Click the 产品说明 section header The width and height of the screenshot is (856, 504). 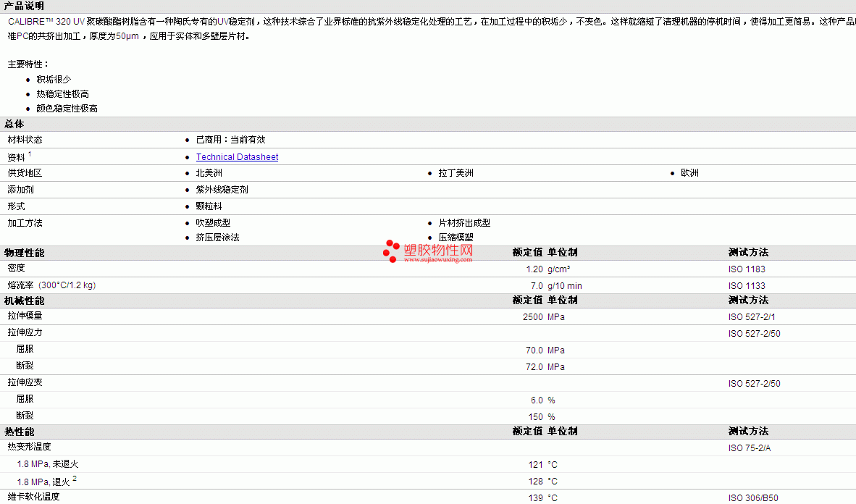click(24, 6)
